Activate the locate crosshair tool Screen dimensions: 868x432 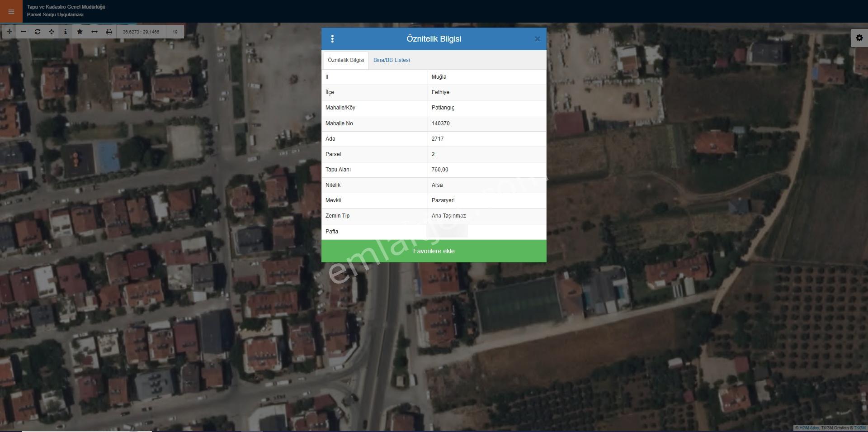coord(52,32)
